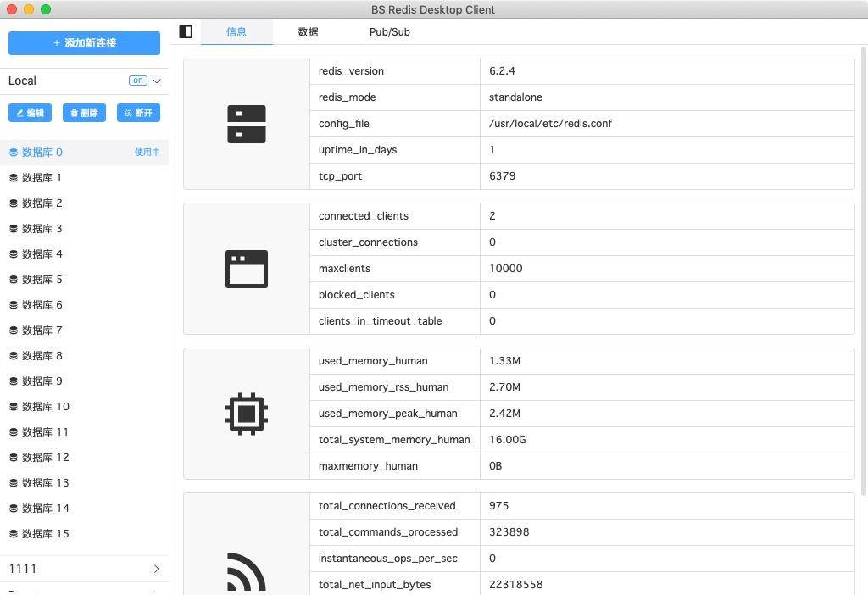Click the 添加新连接 button
The height and width of the screenshot is (595, 868).
(x=84, y=43)
